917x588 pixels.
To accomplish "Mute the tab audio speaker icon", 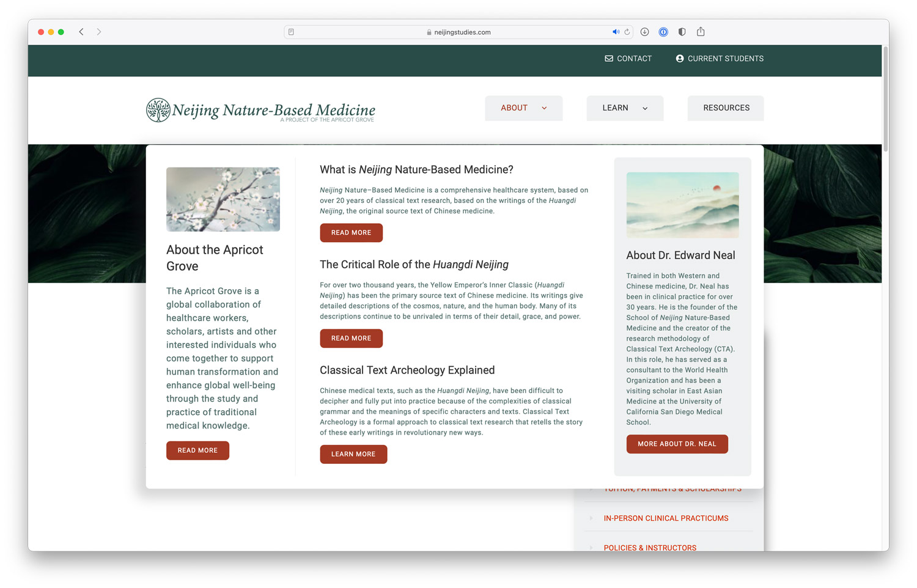I will click(x=616, y=32).
